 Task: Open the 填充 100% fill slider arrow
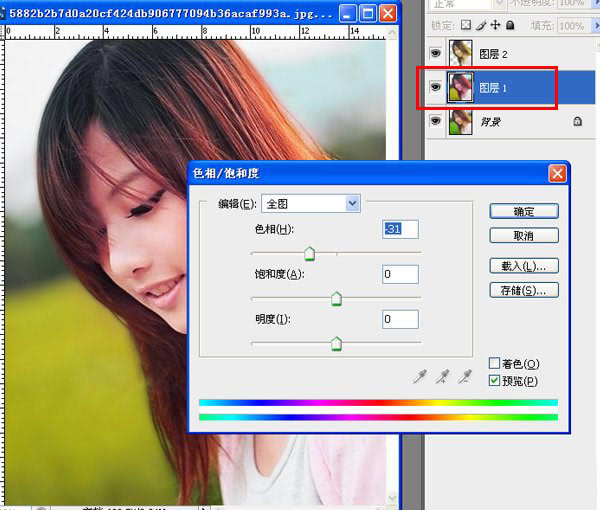coord(596,26)
